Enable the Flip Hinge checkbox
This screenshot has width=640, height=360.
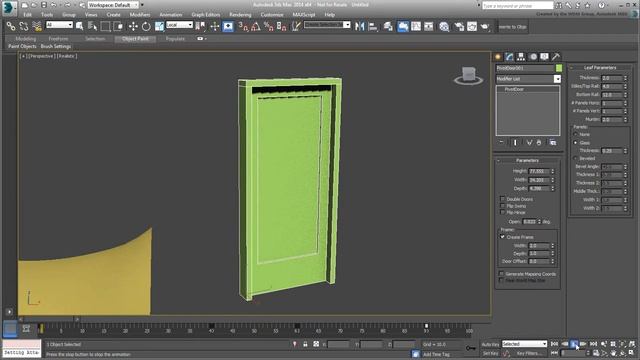(502, 212)
